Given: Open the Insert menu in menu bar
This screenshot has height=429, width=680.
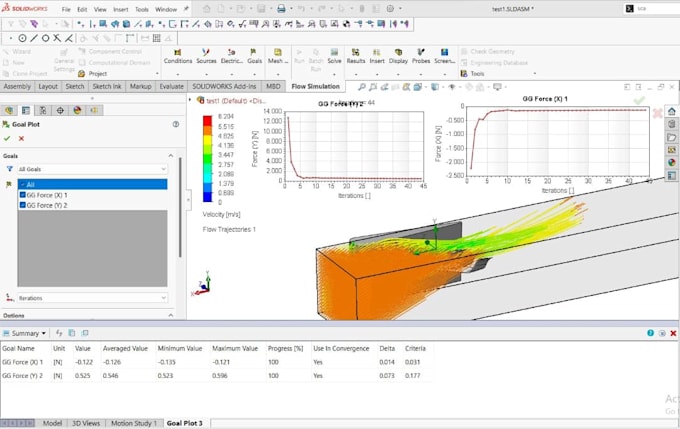Looking at the screenshot, I should [121, 9].
